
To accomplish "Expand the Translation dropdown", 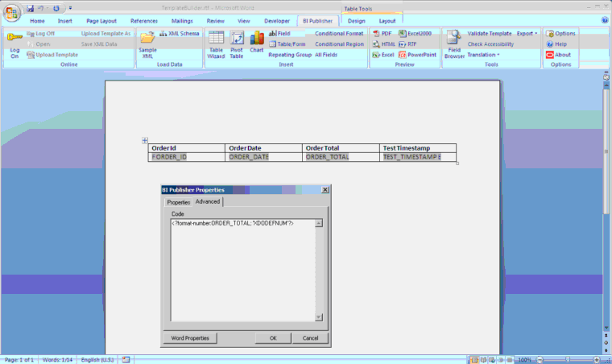I will tap(483, 55).
